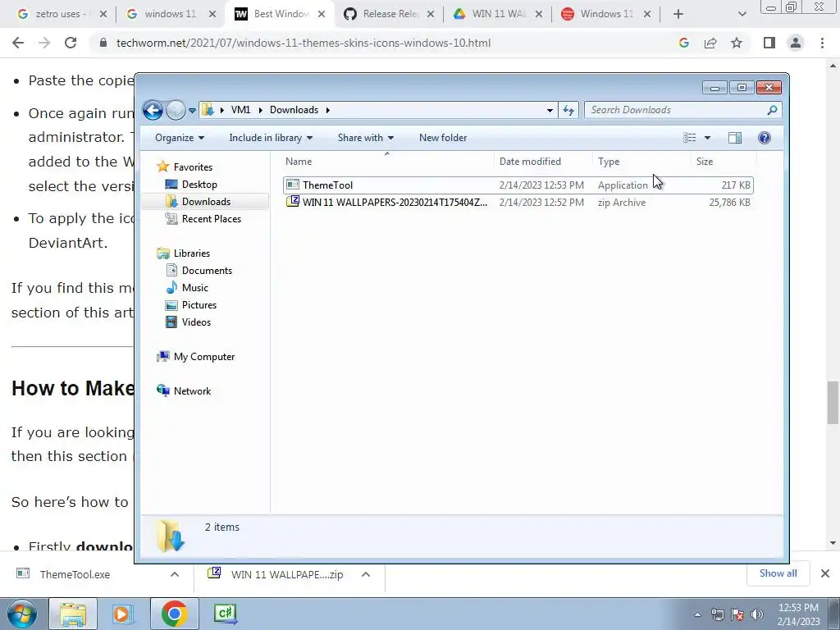Open the Organize menu
The height and width of the screenshot is (630, 840).
(180, 138)
